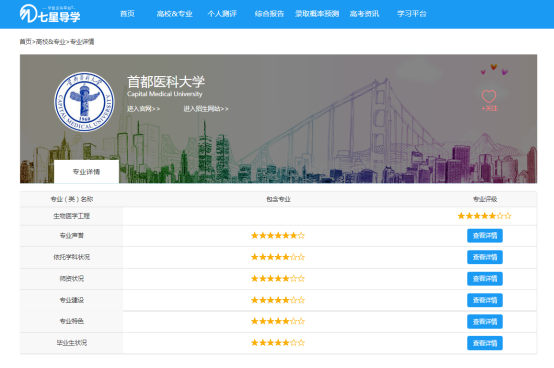
Task: Click the 依托学科状况 row label
Action: [x=71, y=257]
